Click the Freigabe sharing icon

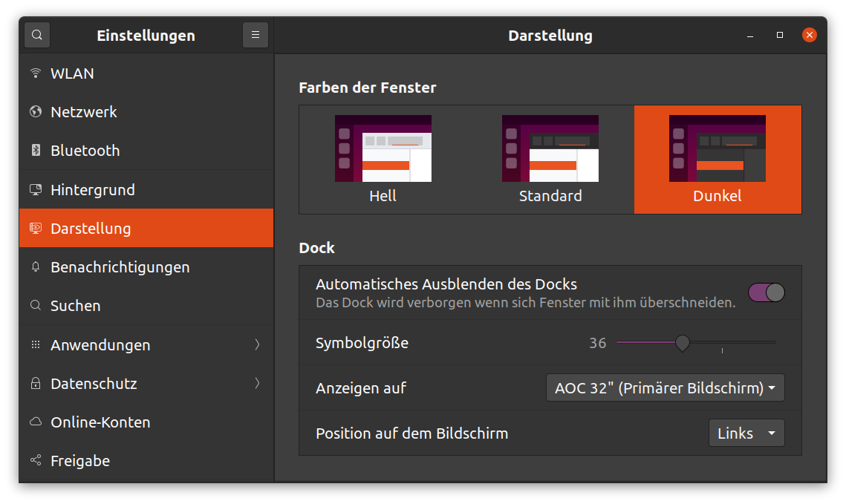pos(35,460)
